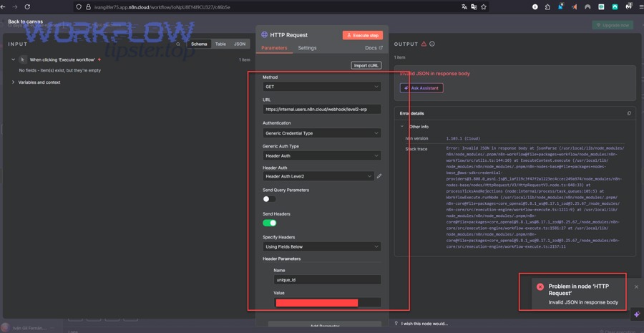Open Specify Headers dropdown
Image resolution: width=644 pixels, height=333 pixels.
click(321, 246)
